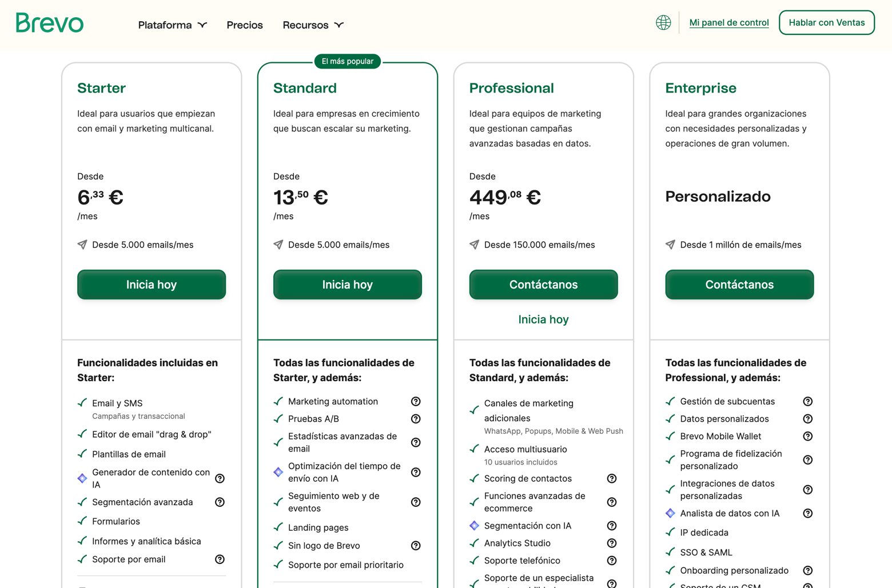Select the Precios menu item
Screen dimensions: 892x588
coord(244,25)
